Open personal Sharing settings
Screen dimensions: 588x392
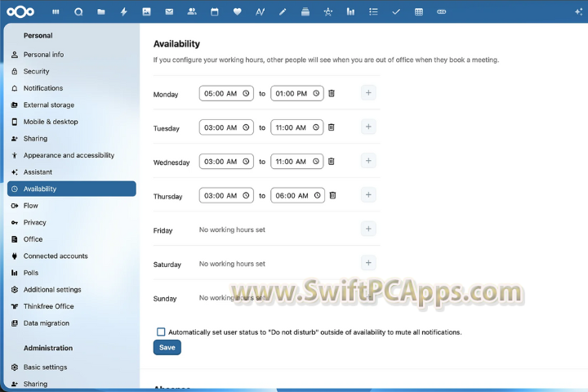(x=72, y=138)
